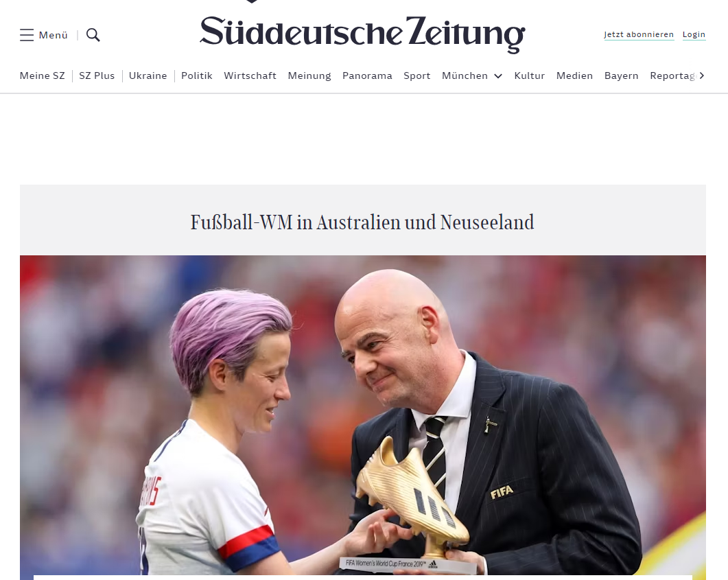Select Medien in the navigation bar
Screen dimensions: 728x580
[x=574, y=76]
